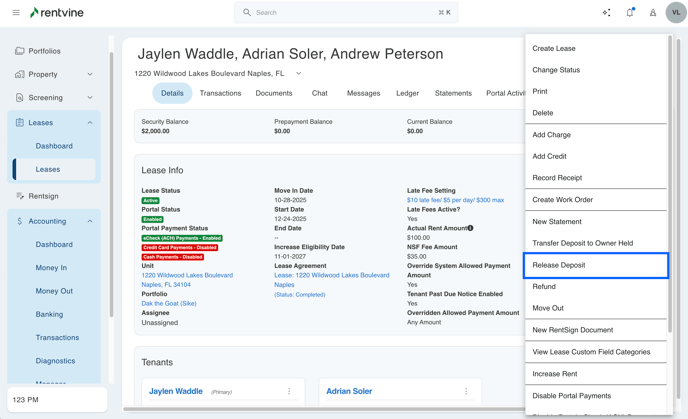
Task: Collapse the Accounting sidebar section
Action: coord(90,221)
